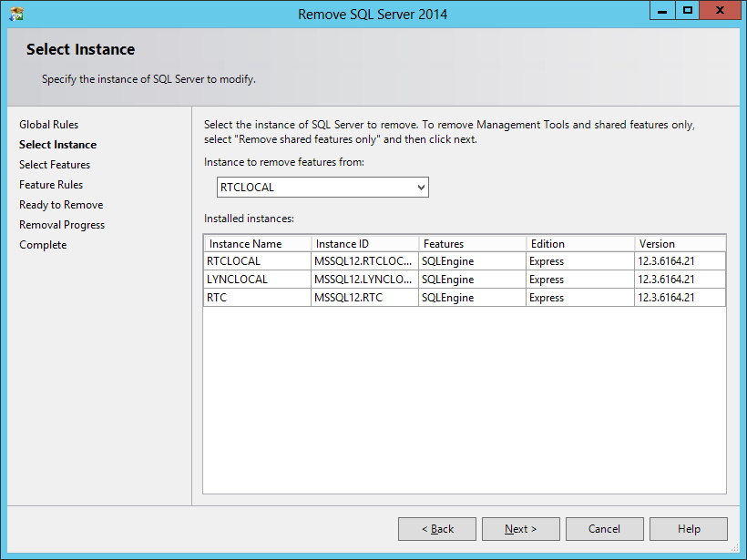Select the Global Rules step
Image resolution: width=747 pixels, height=560 pixels.
click(x=48, y=125)
